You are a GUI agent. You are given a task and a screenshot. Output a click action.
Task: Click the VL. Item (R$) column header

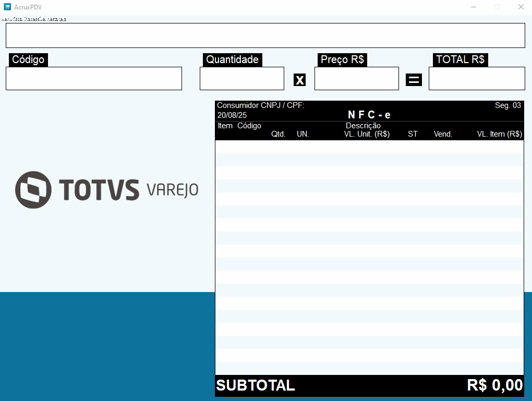[x=500, y=134]
